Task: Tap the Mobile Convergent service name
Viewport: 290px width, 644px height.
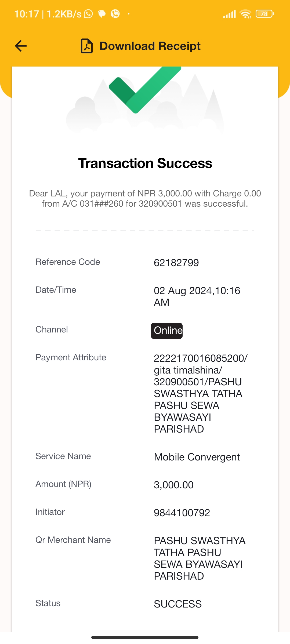Action: coord(197,457)
